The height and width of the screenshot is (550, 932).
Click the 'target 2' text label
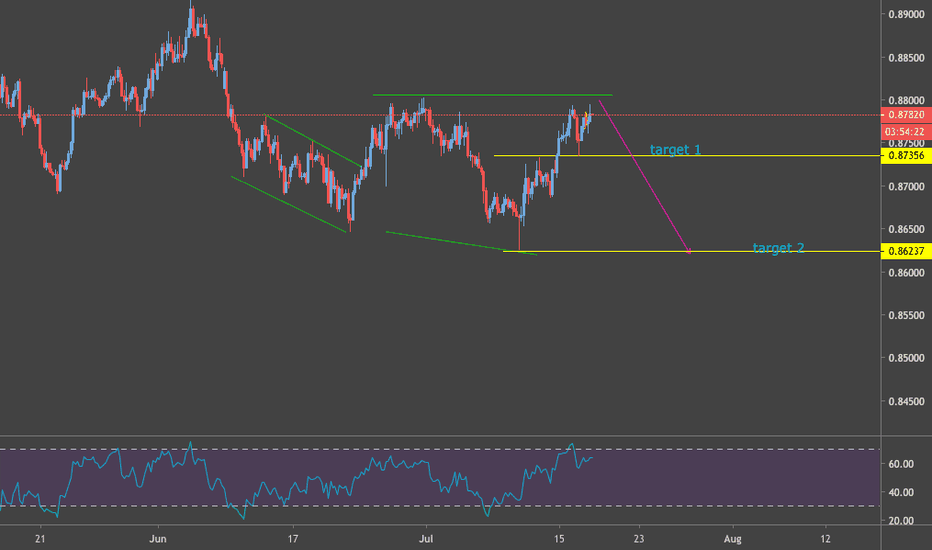point(778,248)
